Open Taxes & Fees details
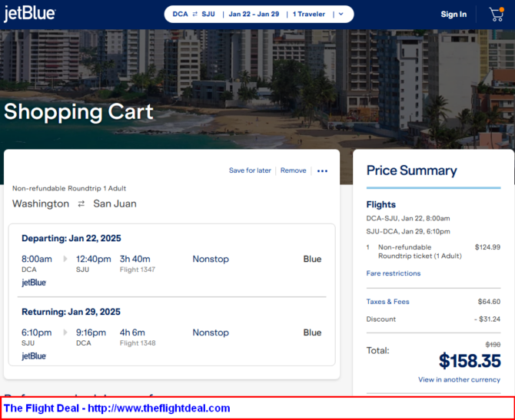 tap(388, 302)
